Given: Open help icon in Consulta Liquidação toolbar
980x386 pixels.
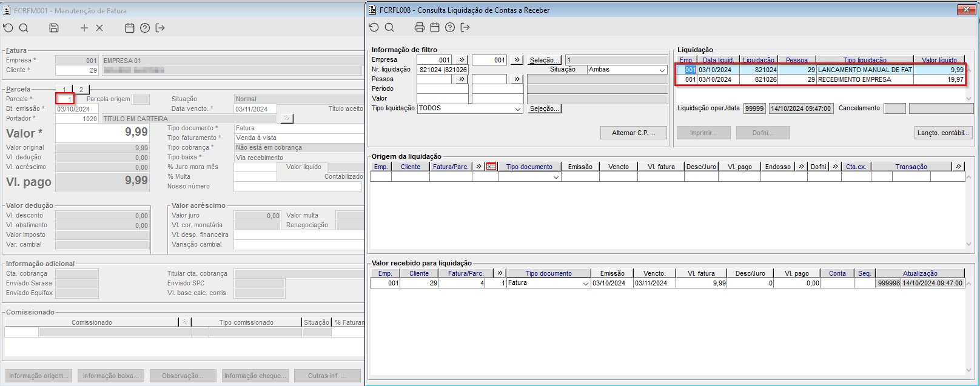Looking at the screenshot, I should click(x=450, y=27).
